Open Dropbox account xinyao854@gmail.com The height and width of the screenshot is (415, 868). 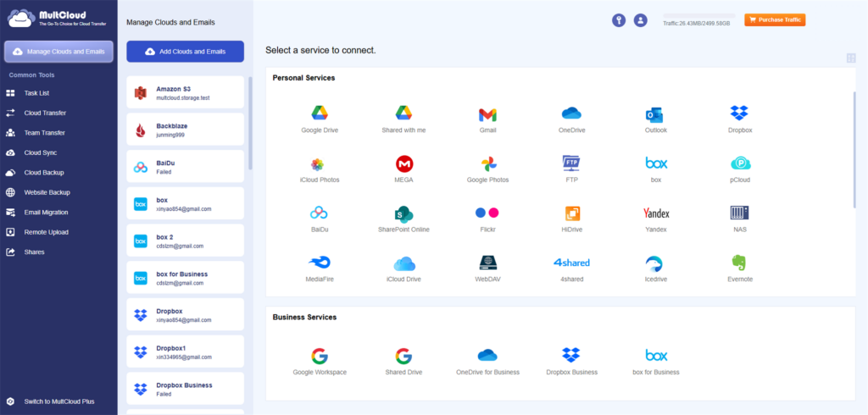[185, 315]
